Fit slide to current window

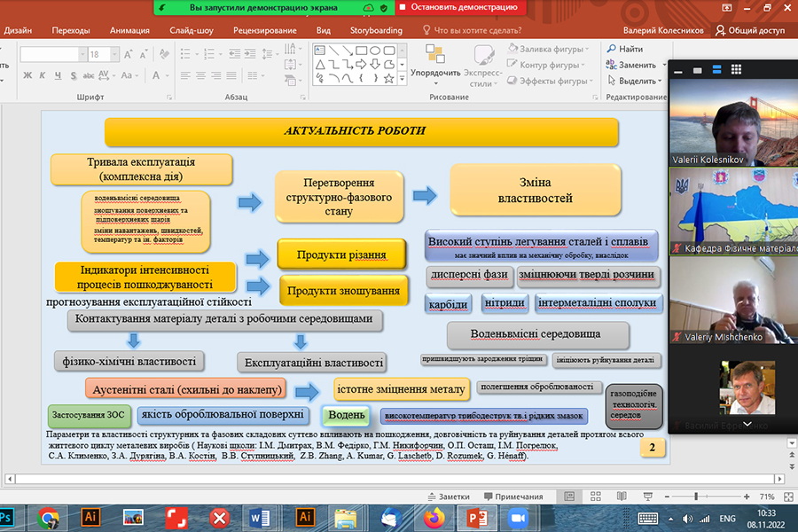pyautogui.click(x=787, y=497)
